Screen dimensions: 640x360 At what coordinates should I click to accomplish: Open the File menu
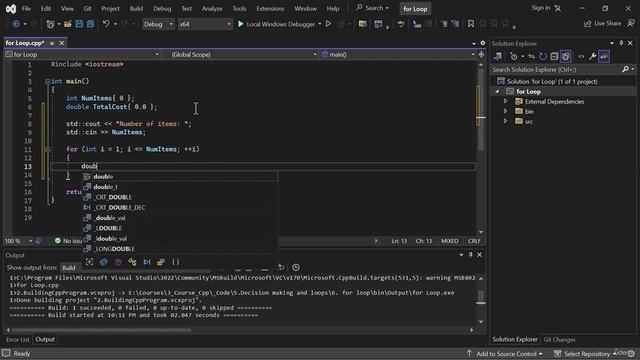point(26,8)
